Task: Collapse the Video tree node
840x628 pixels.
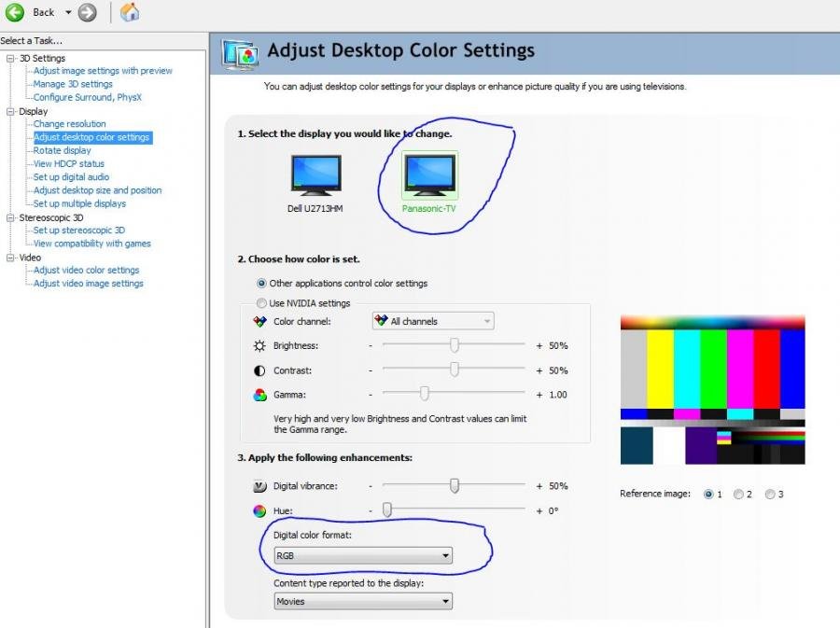Action: click(10, 258)
